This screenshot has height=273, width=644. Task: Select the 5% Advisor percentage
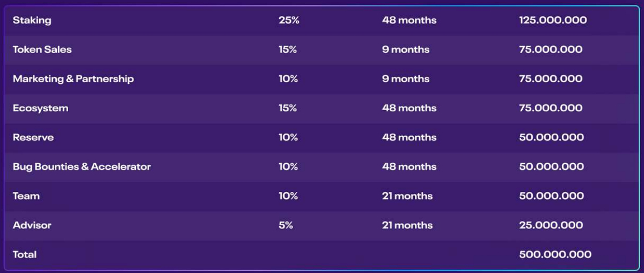tap(286, 225)
